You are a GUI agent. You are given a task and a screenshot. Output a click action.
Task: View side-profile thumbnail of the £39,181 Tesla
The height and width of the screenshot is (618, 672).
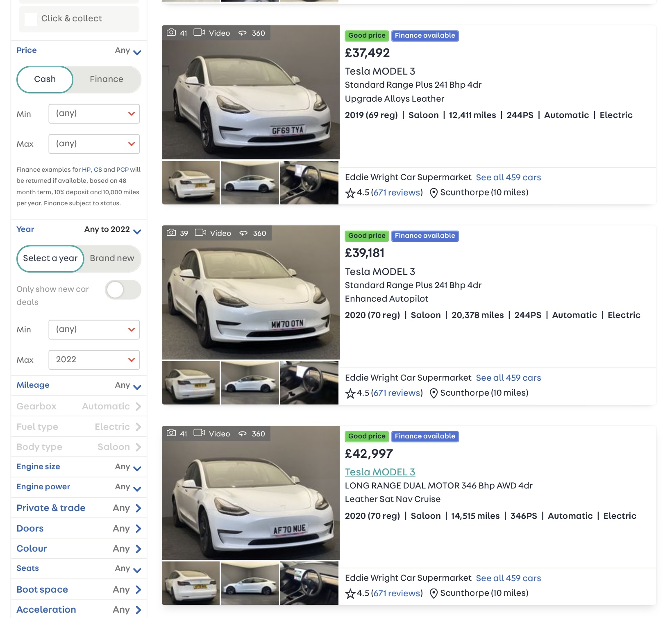tap(250, 383)
